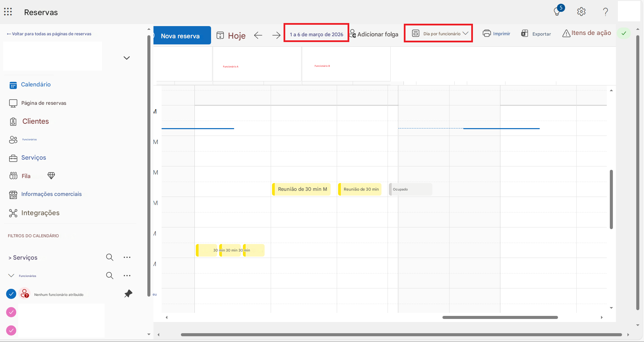This screenshot has width=644, height=342.
Task: Click the bottom page horizontal scrollbar
Action: click(x=401, y=335)
